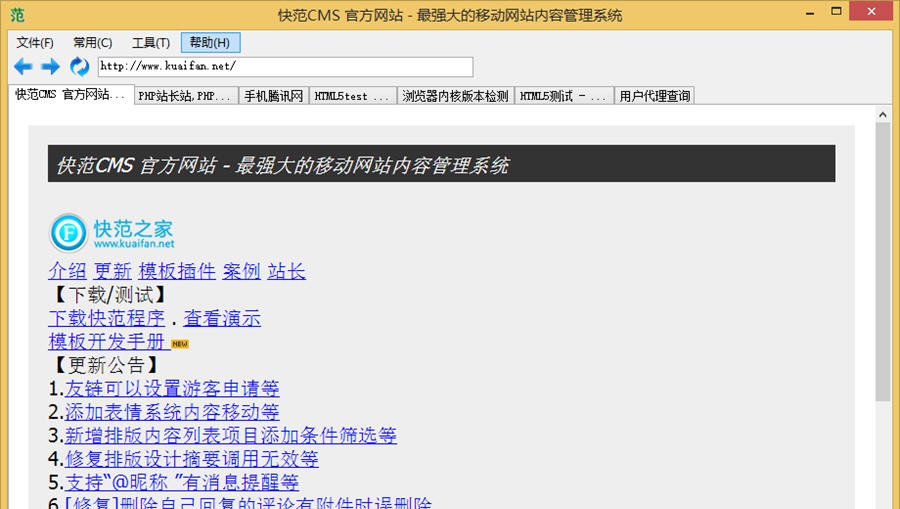Follow the 下载快范程序 link
Viewport: 900px width, 509px height.
point(106,318)
